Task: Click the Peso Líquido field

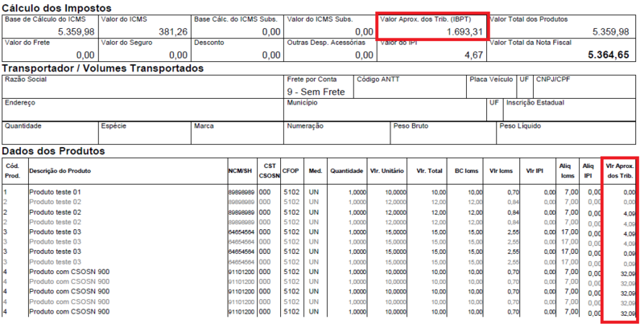Action: pyautogui.click(x=568, y=132)
